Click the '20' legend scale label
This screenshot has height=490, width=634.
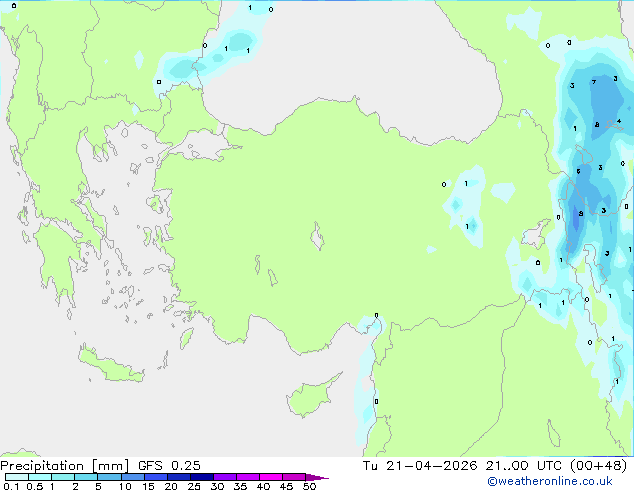(171, 486)
